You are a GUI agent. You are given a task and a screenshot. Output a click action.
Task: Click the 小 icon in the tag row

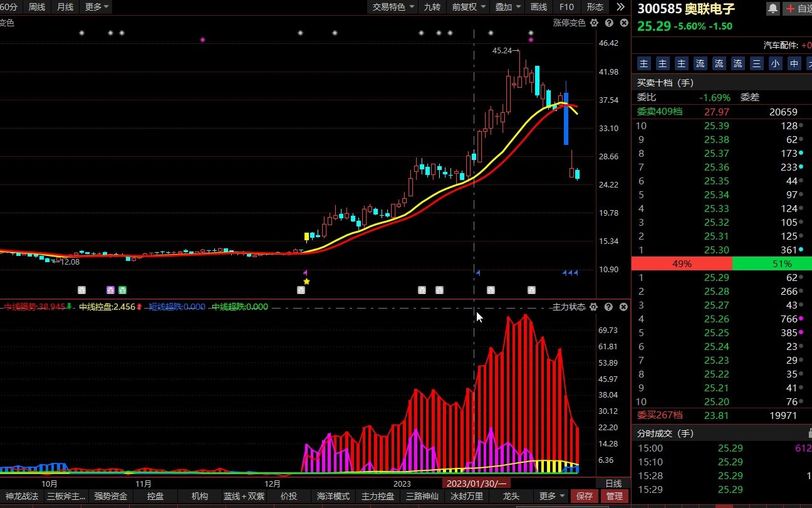pyautogui.click(x=776, y=63)
